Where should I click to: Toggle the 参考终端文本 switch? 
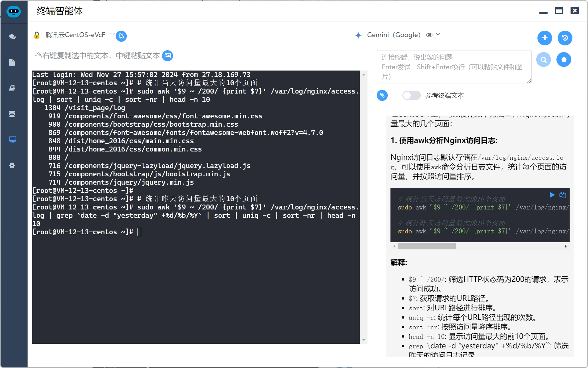[411, 95]
